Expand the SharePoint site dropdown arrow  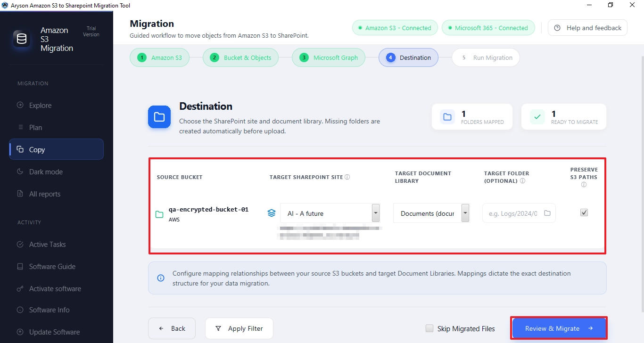click(376, 213)
